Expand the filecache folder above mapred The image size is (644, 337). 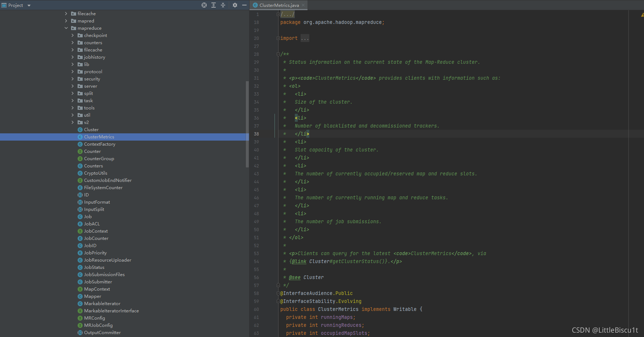point(66,13)
